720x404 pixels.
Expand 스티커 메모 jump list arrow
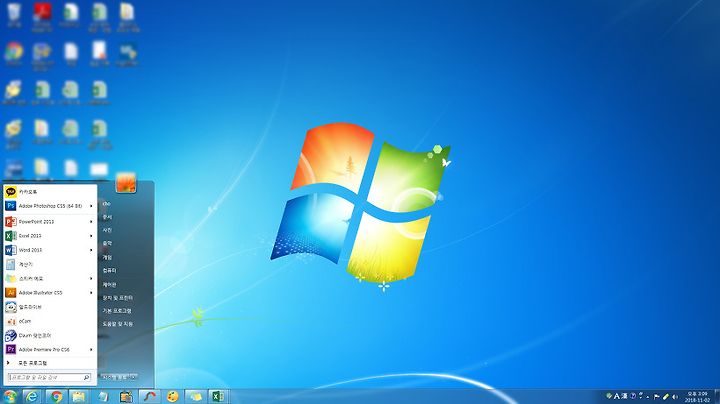coord(91,279)
